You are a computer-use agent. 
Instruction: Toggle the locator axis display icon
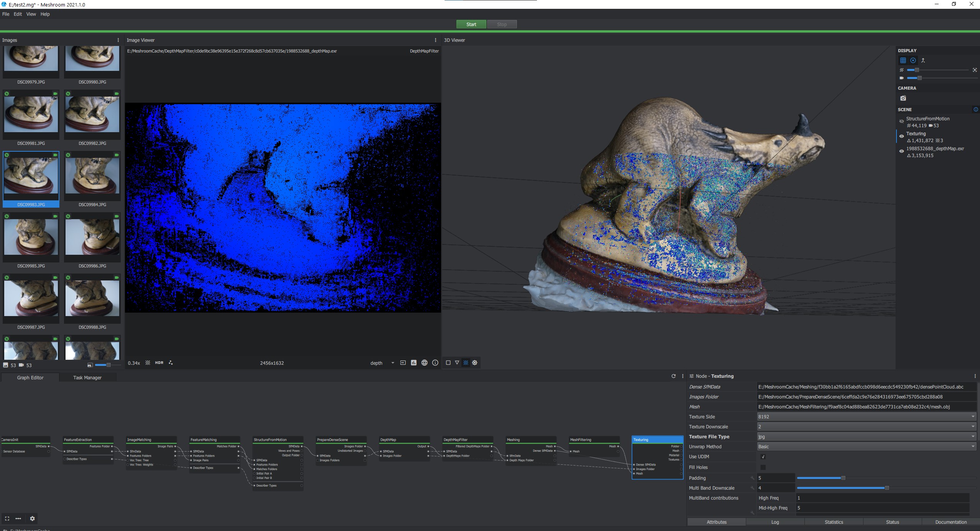(923, 61)
